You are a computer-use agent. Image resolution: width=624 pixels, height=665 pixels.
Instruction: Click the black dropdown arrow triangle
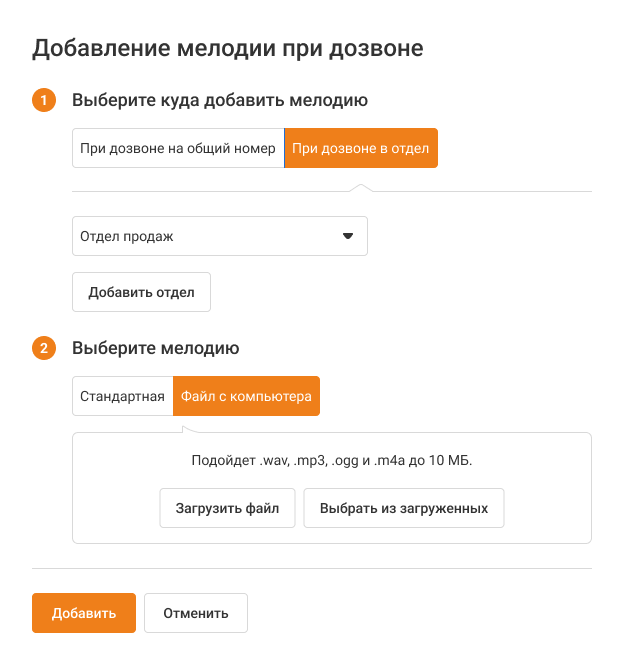pyautogui.click(x=348, y=237)
